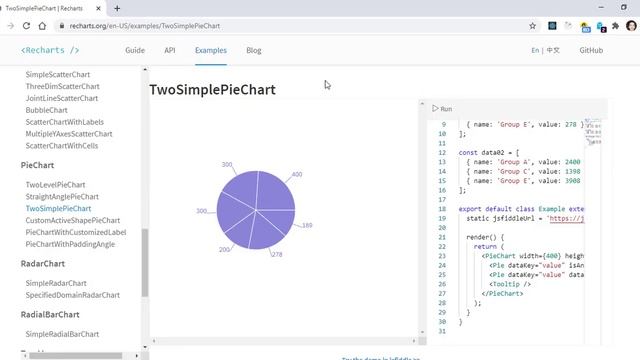This screenshot has height=360, width=640.
Task: Open a new browser tab
Action: [117, 8]
